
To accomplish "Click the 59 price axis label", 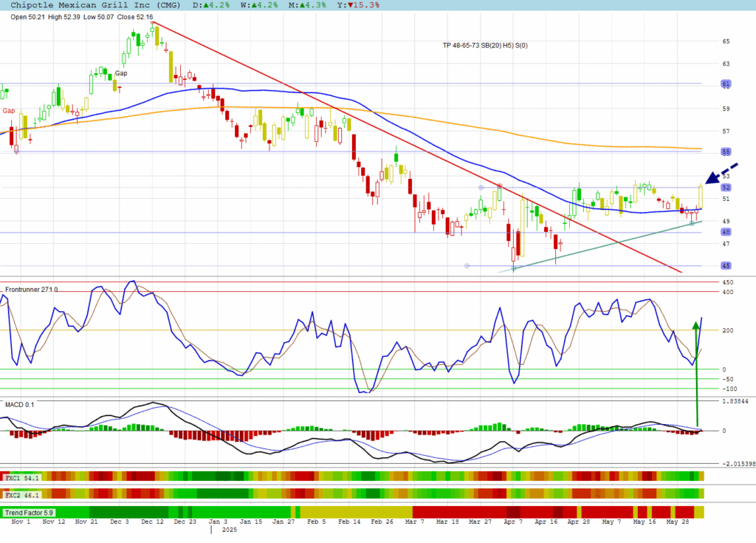I will [726, 109].
